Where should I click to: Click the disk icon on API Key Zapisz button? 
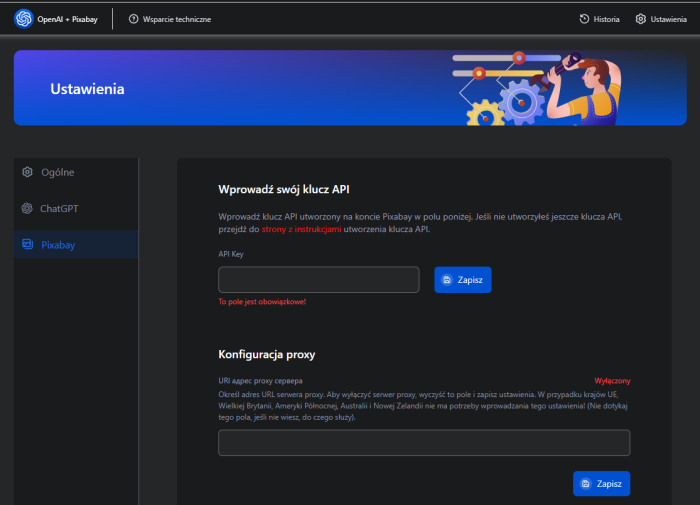(x=447, y=280)
